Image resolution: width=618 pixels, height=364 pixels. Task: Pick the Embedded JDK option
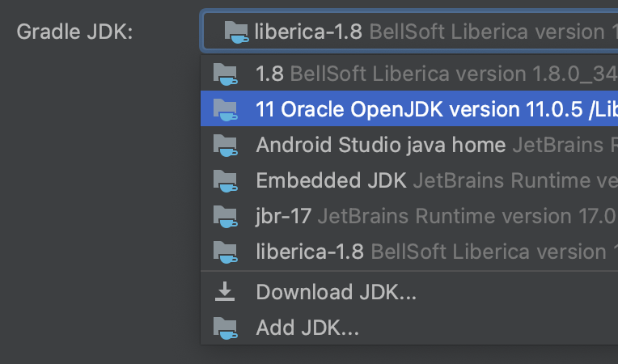point(409,180)
